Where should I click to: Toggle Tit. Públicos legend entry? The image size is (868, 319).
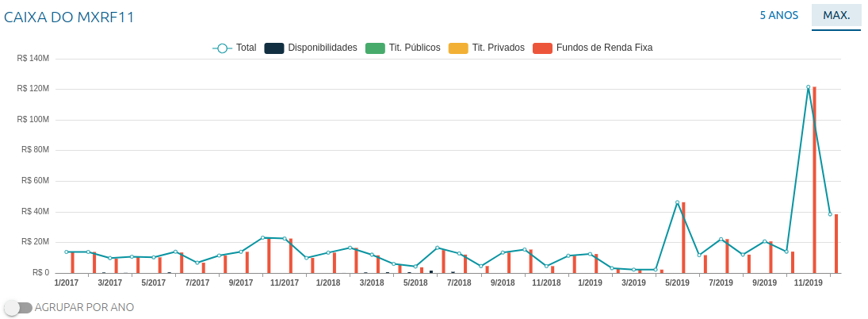coord(403,48)
